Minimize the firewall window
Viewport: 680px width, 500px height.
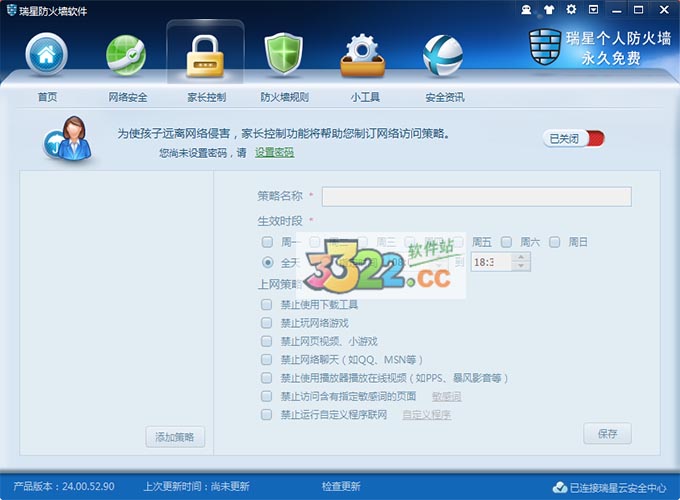(x=616, y=10)
